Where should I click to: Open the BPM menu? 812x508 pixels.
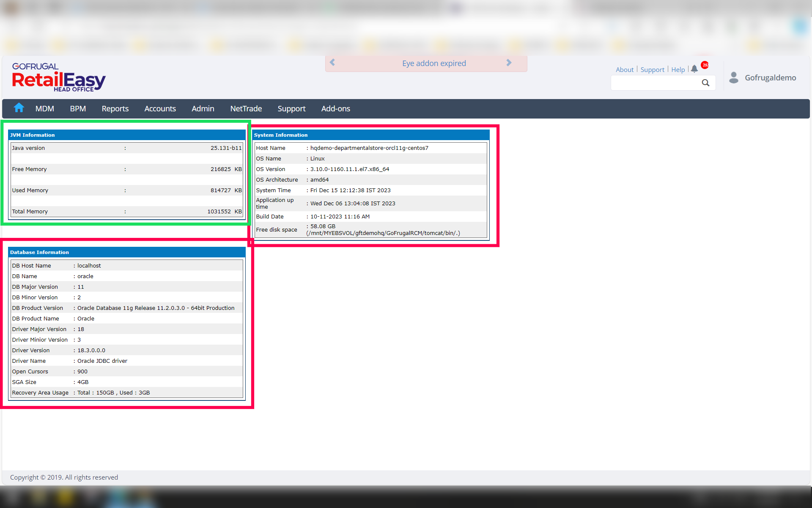[x=78, y=109]
